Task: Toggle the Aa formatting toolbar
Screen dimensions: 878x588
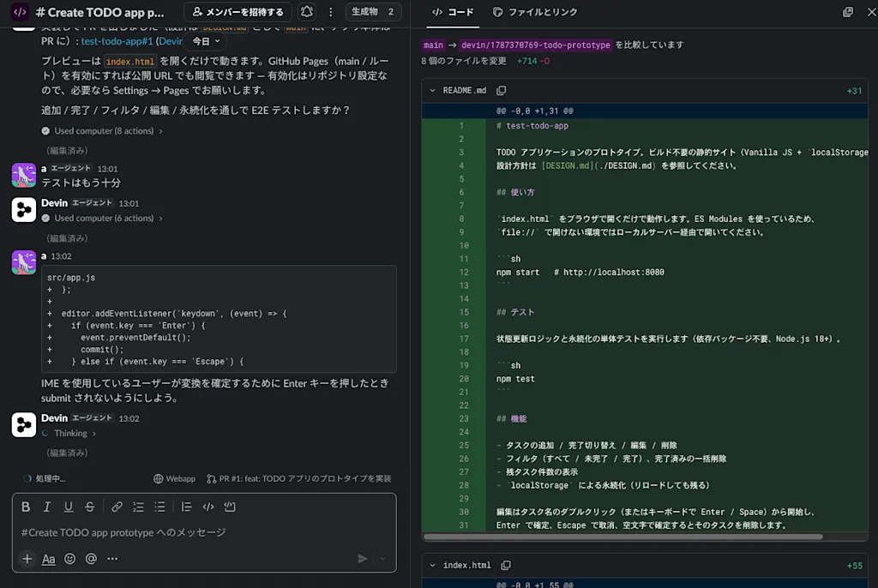Action: pos(49,558)
